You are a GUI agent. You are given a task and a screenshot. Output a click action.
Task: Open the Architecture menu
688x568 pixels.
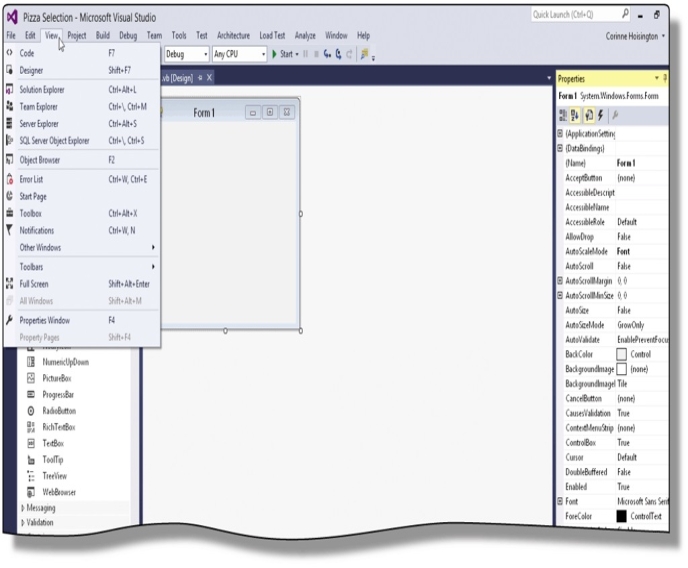point(233,36)
